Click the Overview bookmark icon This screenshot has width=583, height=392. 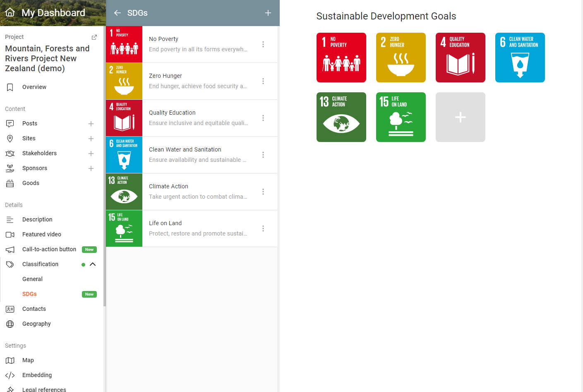(10, 87)
